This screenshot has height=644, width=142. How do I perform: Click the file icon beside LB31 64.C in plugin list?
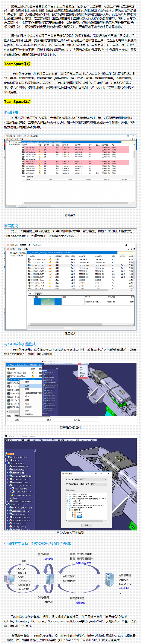pyautogui.click(x=9, y=397)
